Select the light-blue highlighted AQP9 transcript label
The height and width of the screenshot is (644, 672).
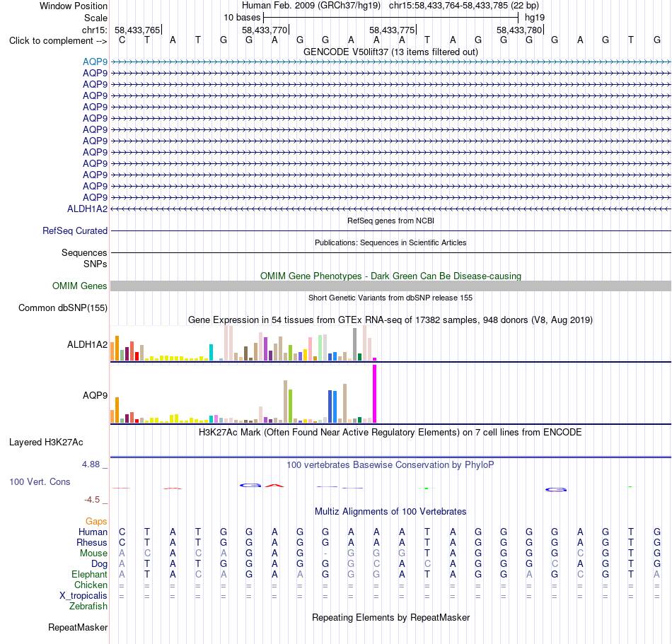point(95,62)
